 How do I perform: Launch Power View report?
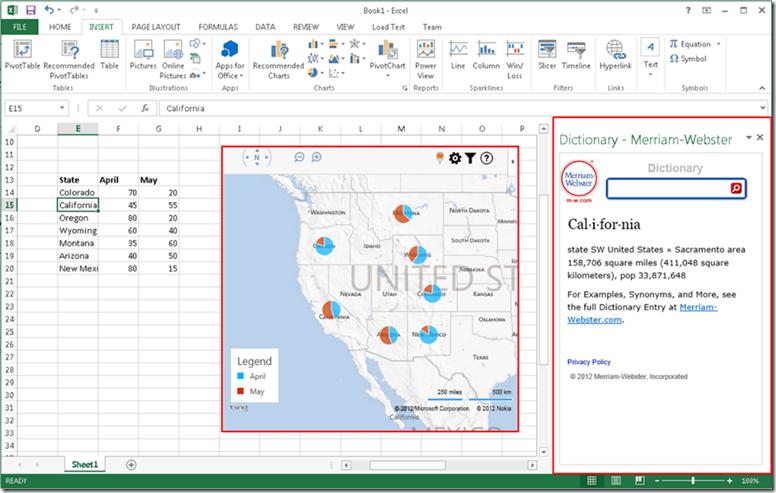[426, 59]
